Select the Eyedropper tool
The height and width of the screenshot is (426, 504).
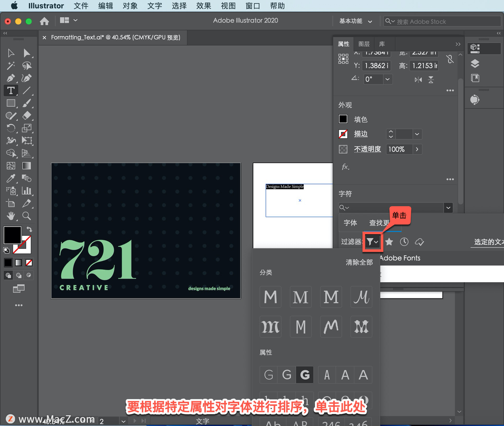click(x=11, y=178)
